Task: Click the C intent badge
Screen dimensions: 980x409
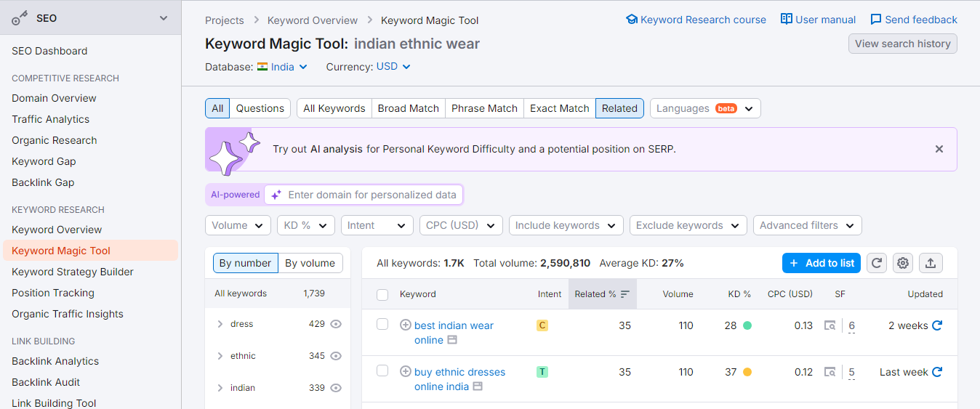Action: pos(542,325)
